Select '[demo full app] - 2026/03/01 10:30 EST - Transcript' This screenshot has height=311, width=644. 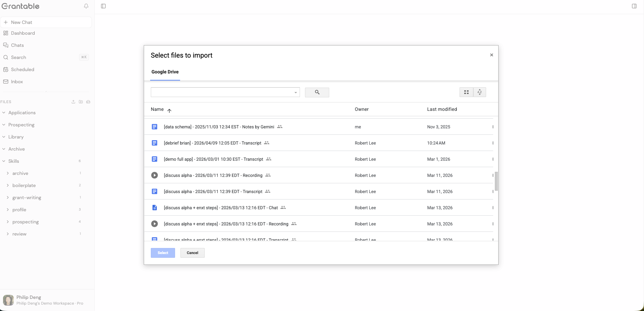coord(318,159)
